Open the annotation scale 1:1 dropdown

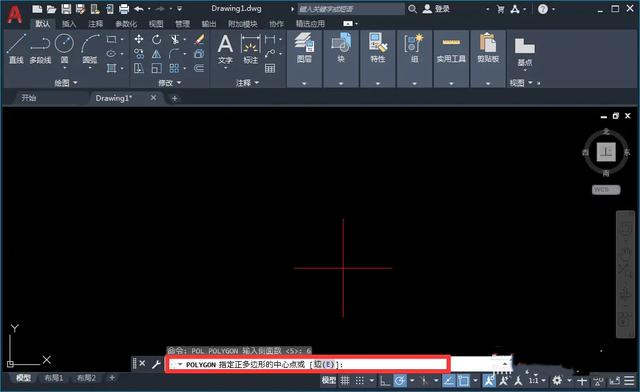tap(537, 381)
